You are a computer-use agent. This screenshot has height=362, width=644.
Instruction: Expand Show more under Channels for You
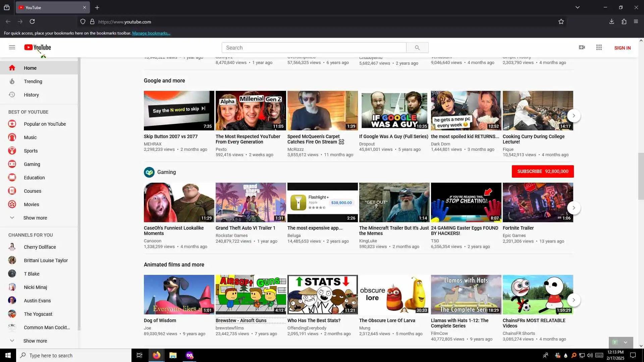pyautogui.click(x=35, y=341)
